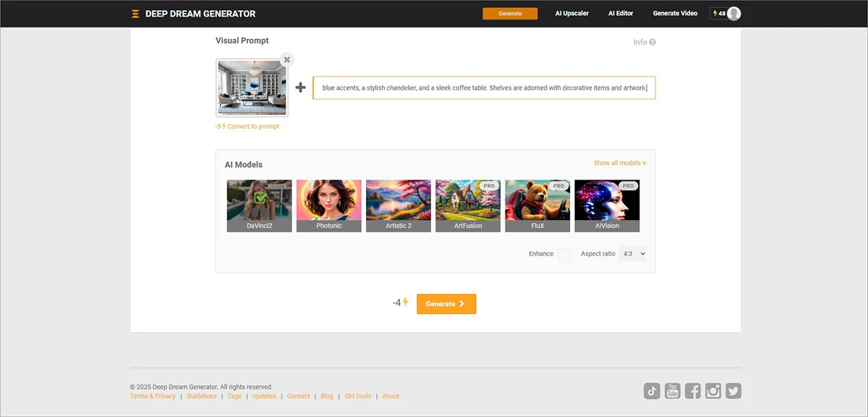This screenshot has width=868, height=417.
Task: Open the TikTok social icon
Action: click(x=652, y=391)
